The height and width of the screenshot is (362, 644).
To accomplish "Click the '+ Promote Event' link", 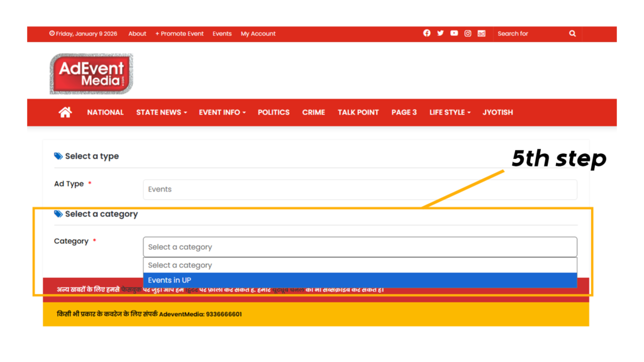I will pyautogui.click(x=179, y=34).
